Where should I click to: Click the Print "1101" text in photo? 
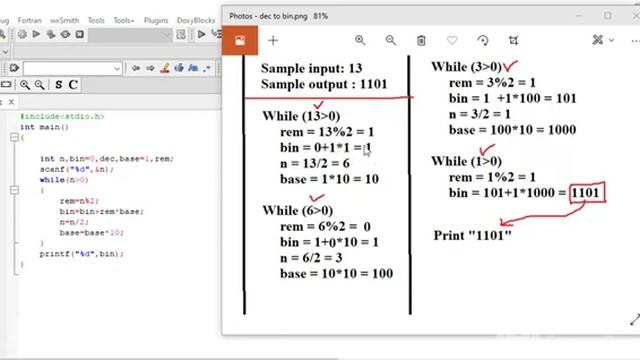pyautogui.click(x=472, y=236)
